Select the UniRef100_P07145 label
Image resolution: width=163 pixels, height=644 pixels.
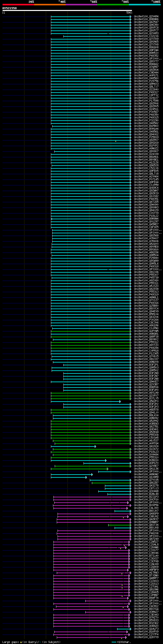[146, 180]
